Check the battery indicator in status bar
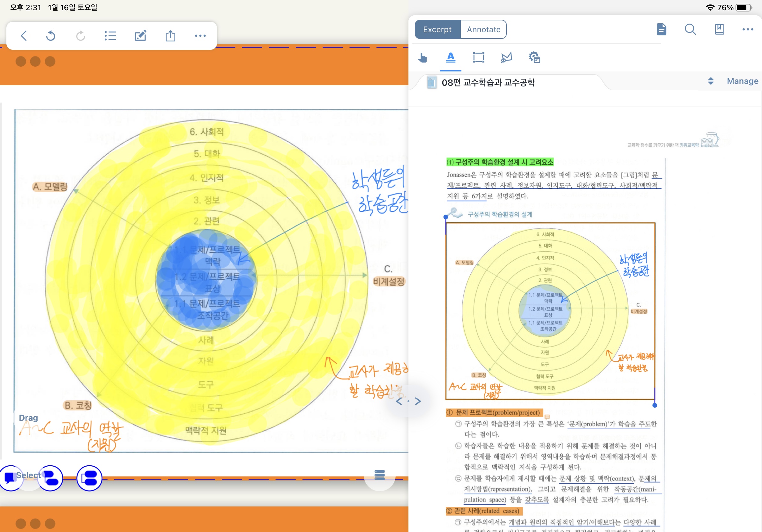 (744, 7)
